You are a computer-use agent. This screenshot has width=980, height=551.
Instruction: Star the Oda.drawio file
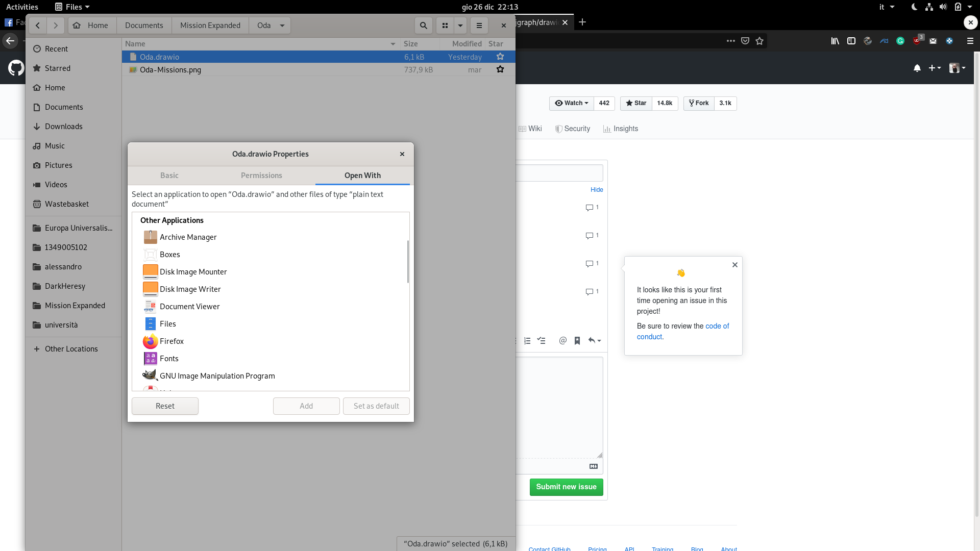[500, 57]
